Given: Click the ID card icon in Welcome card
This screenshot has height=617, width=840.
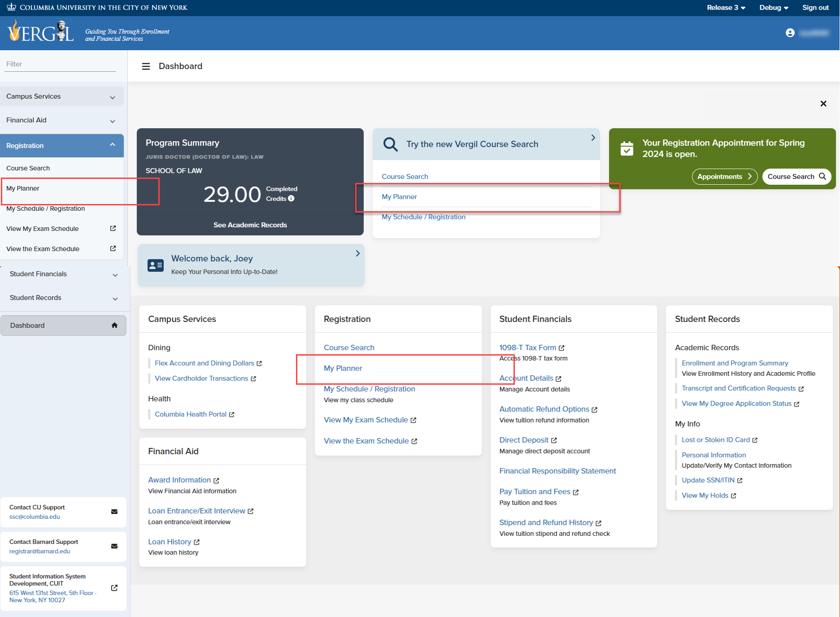Looking at the screenshot, I should point(155,265).
